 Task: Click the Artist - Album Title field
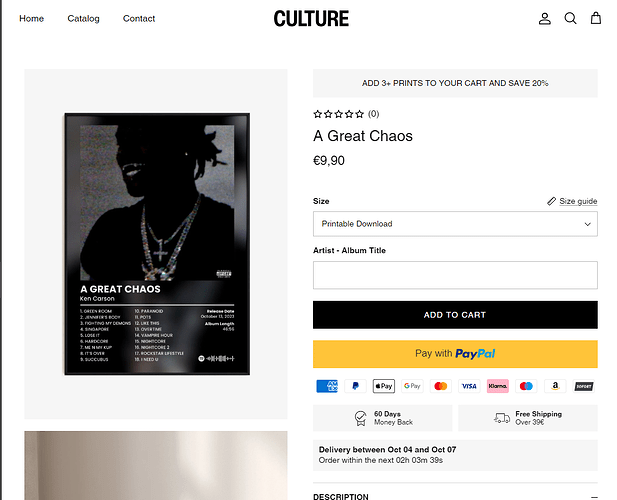pos(455,275)
